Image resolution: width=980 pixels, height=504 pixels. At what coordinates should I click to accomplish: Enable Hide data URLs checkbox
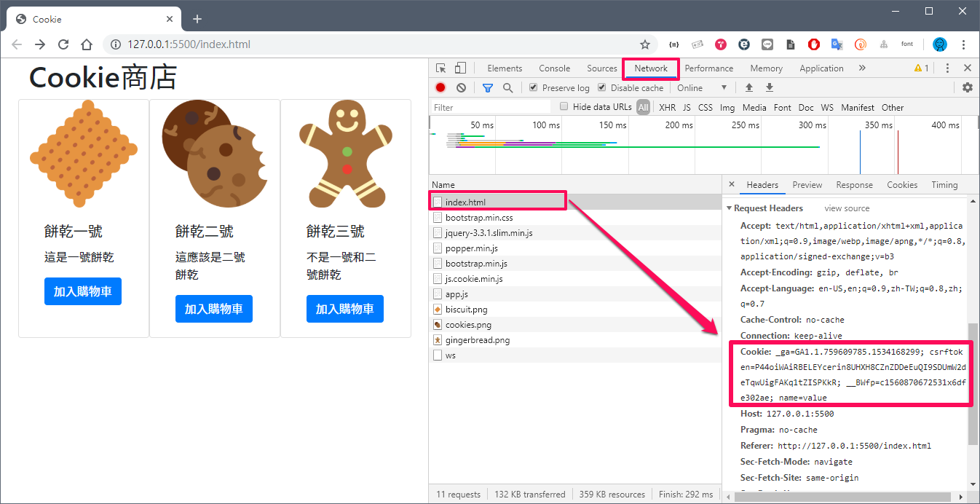click(x=564, y=107)
